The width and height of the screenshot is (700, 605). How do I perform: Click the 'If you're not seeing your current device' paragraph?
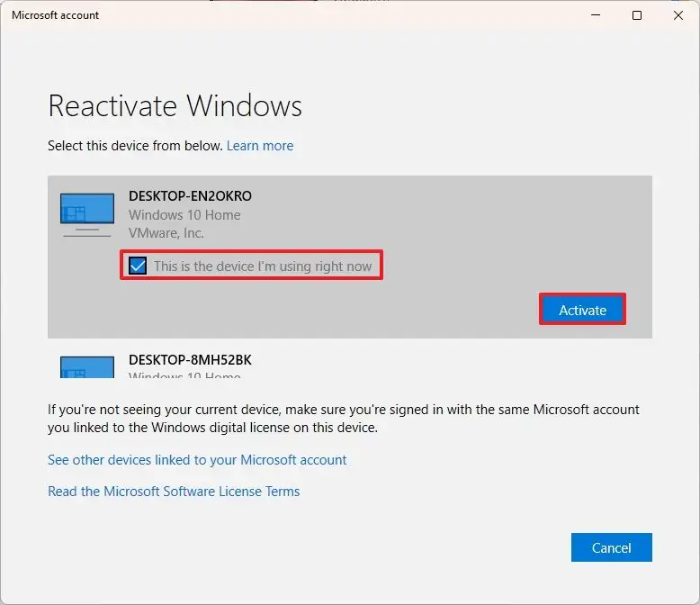click(x=344, y=419)
